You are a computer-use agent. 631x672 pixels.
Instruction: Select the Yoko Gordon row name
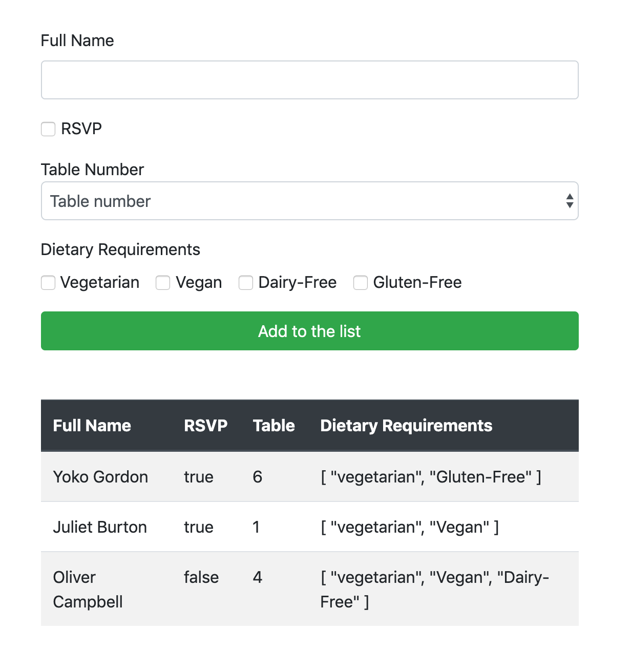coord(100,477)
